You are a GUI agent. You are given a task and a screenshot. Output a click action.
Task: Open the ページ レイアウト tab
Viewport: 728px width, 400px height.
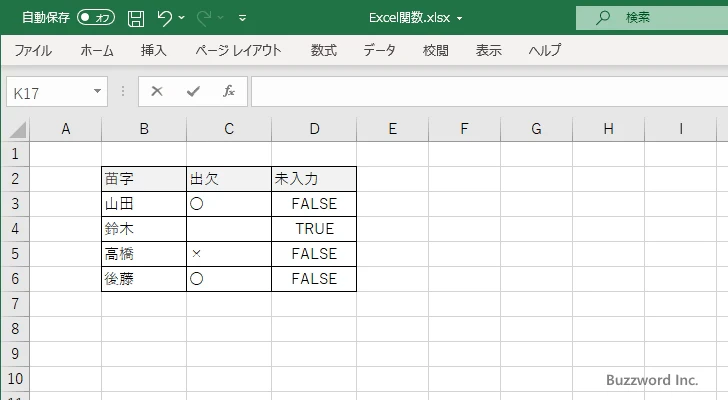tap(238, 50)
